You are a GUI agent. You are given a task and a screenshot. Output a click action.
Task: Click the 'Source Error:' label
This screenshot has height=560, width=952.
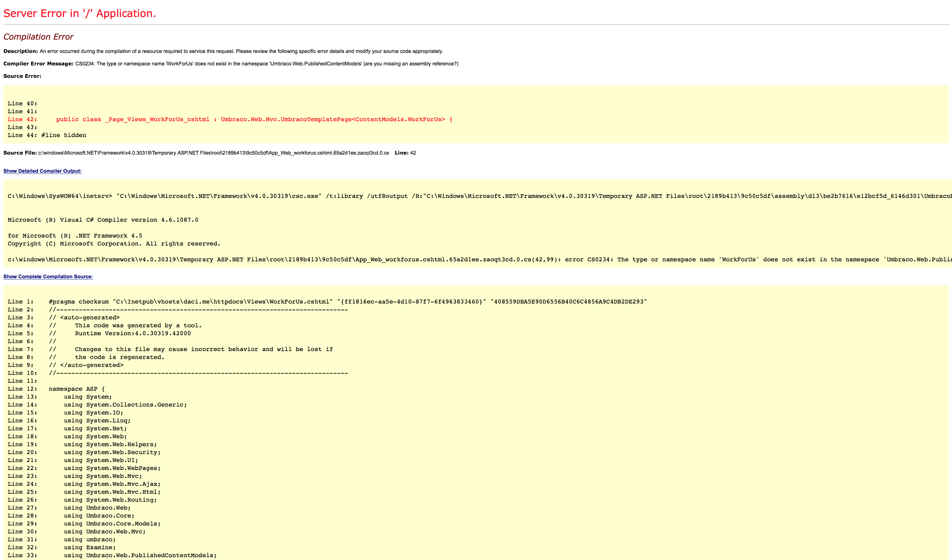point(22,76)
